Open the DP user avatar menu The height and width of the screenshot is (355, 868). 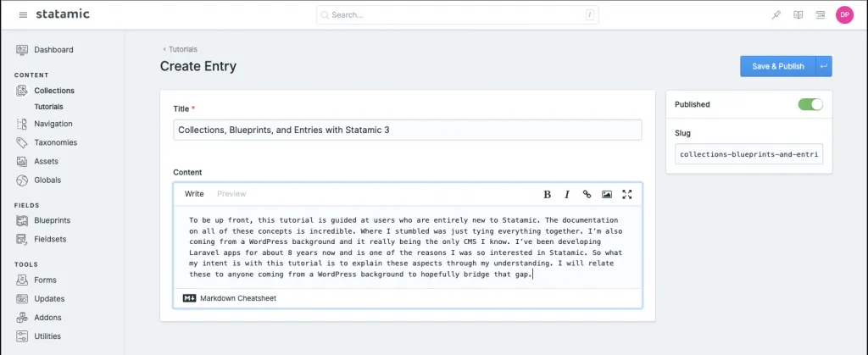(x=845, y=15)
